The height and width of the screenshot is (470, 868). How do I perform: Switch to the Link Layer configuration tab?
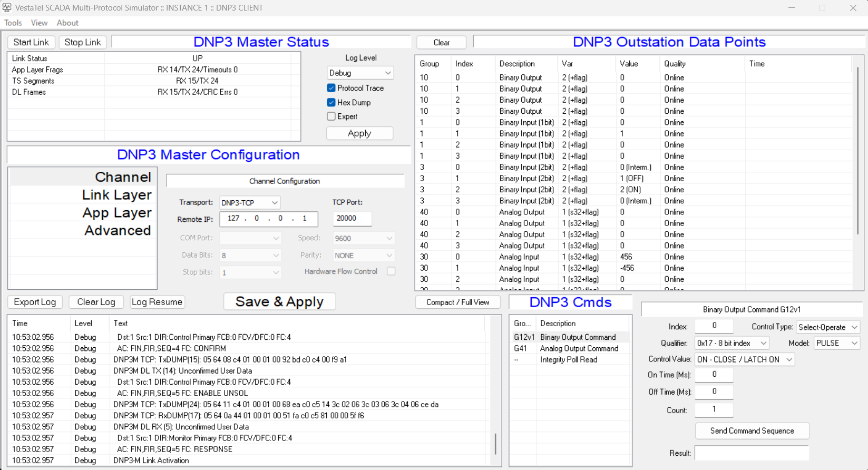click(116, 195)
